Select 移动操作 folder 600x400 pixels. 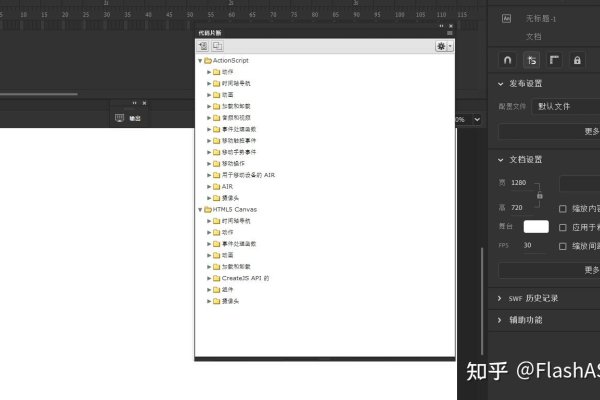click(x=233, y=163)
